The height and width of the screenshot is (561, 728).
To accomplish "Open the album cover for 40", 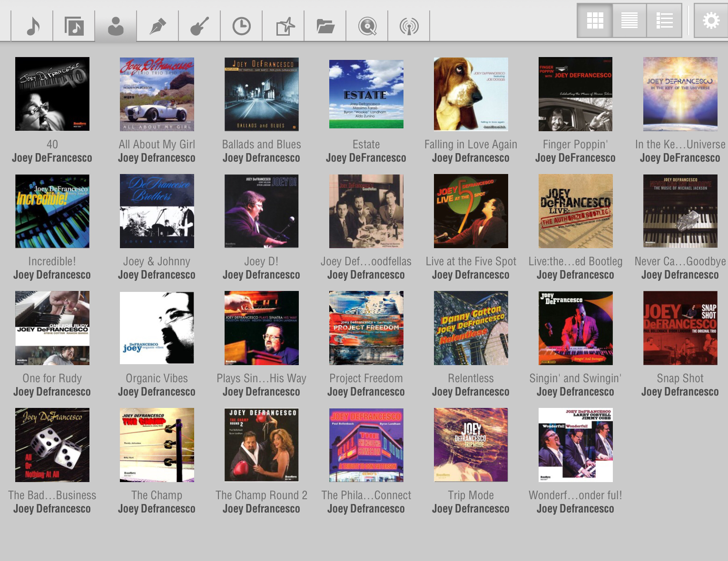I will [52, 94].
